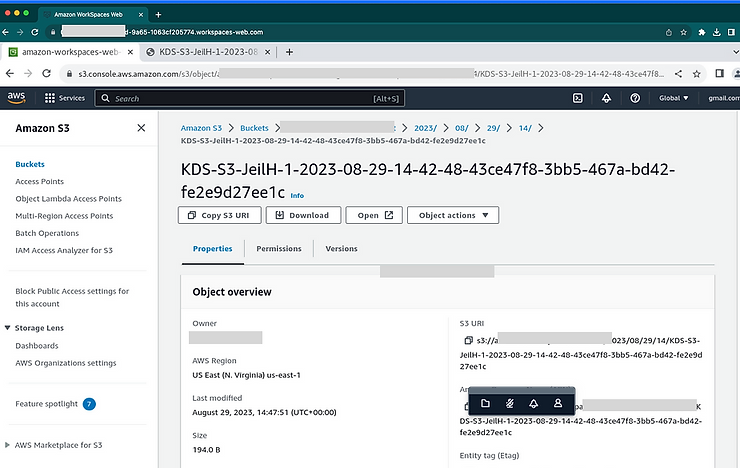Open AWS Organizations settings link
The height and width of the screenshot is (468, 740).
66,363
